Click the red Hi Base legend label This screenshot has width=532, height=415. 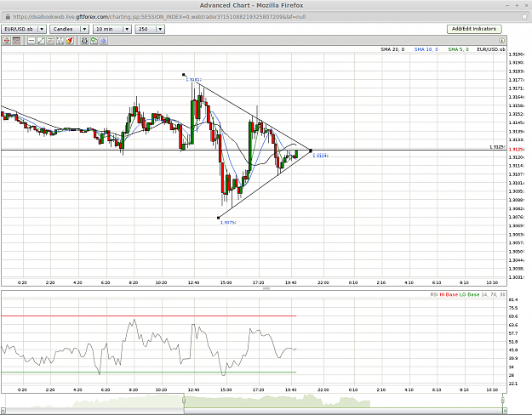(x=449, y=294)
